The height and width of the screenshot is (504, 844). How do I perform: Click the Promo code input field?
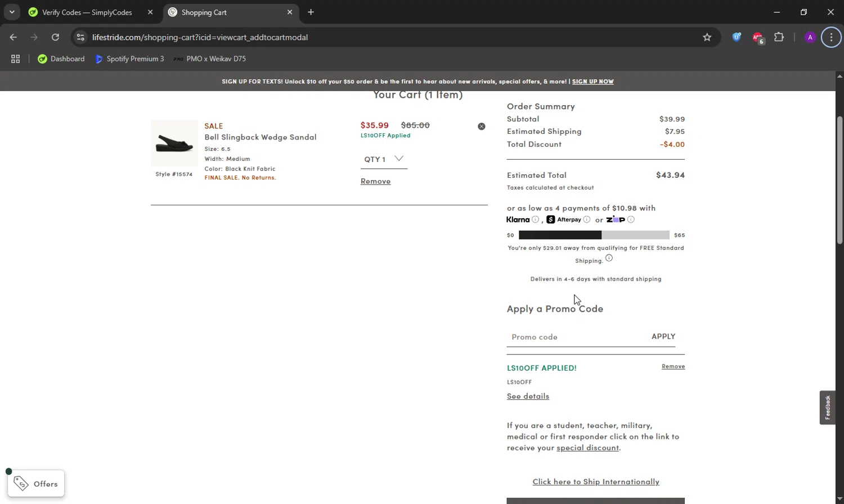(576, 337)
